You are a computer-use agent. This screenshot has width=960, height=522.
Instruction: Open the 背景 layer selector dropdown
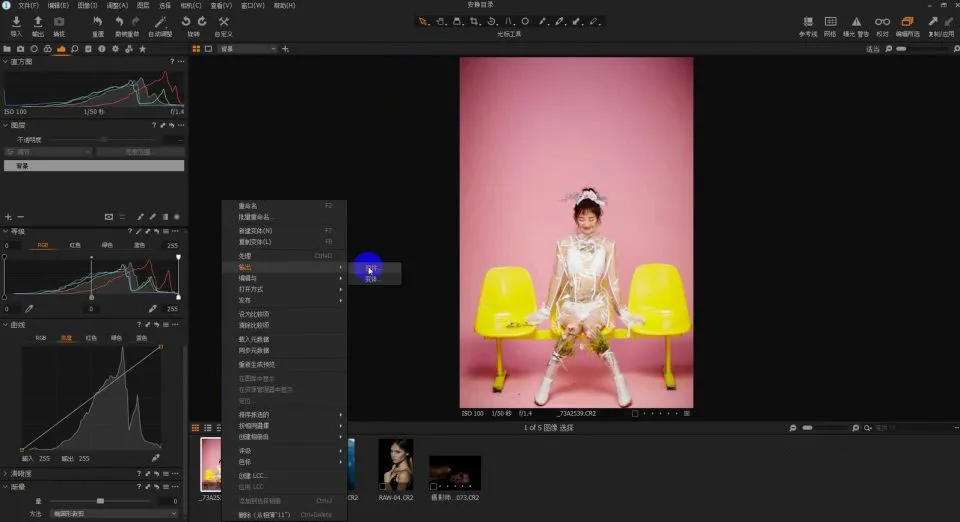click(247, 49)
